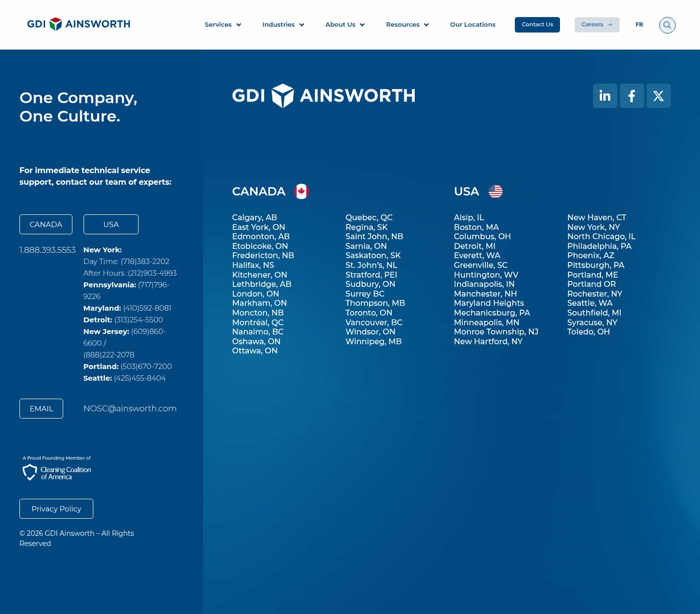Open the Edmonton, AB location
Screen dimensions: 700x614
click(261, 236)
